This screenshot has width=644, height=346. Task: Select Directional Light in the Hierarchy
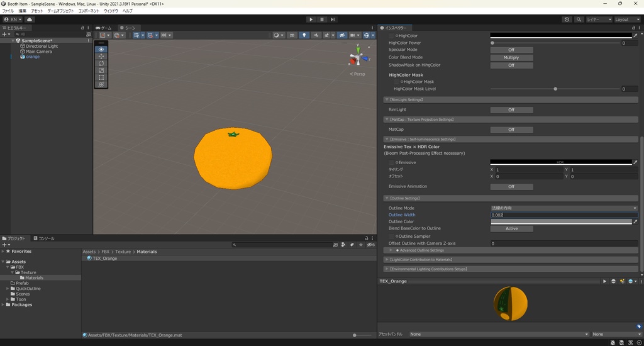42,46
